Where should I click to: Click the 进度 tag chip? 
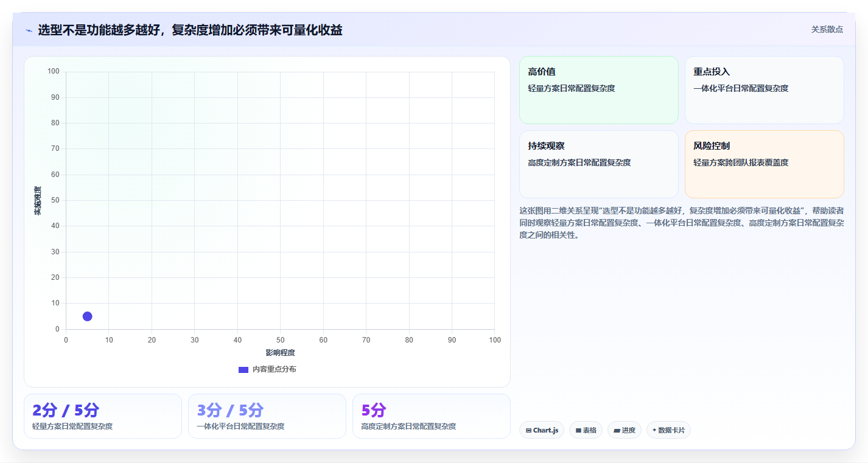[x=625, y=430]
